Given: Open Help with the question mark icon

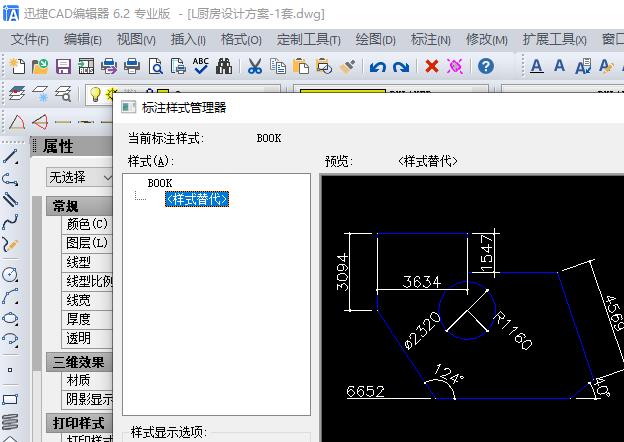Looking at the screenshot, I should tap(486, 66).
